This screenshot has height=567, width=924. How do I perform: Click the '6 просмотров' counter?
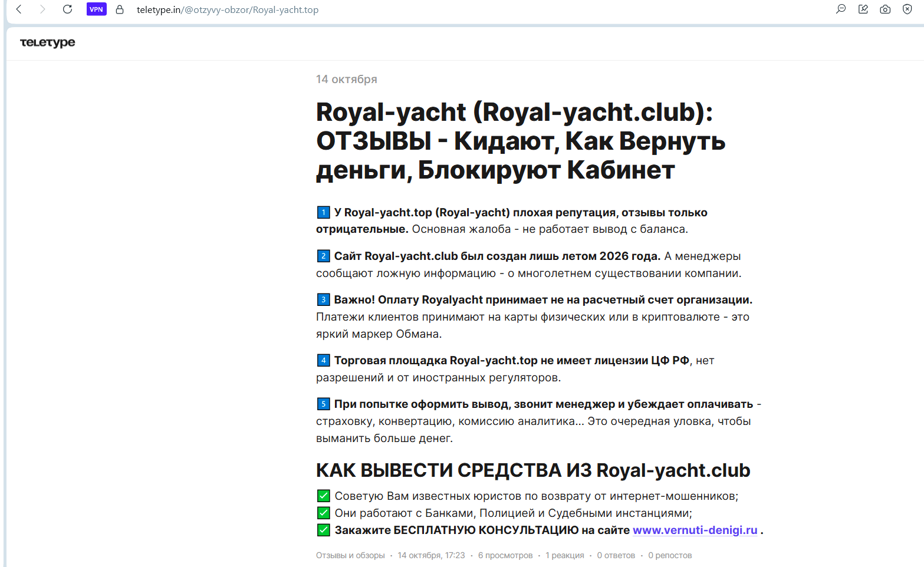coord(505,555)
